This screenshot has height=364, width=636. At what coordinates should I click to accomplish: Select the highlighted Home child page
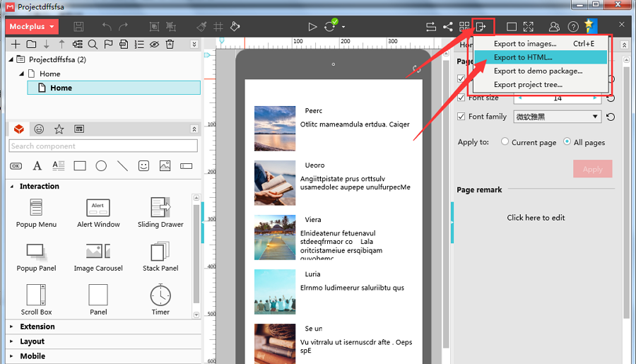pyautogui.click(x=114, y=88)
